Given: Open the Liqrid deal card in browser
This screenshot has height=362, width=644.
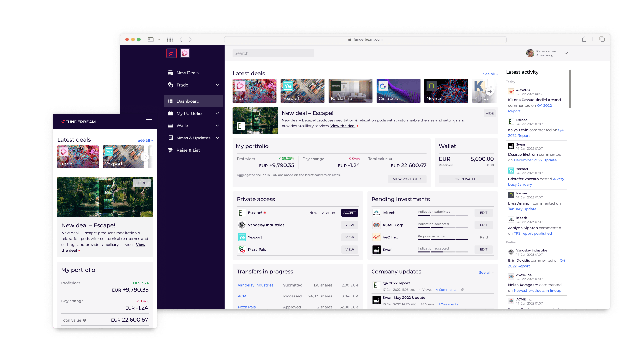Looking at the screenshot, I should pyautogui.click(x=254, y=91).
